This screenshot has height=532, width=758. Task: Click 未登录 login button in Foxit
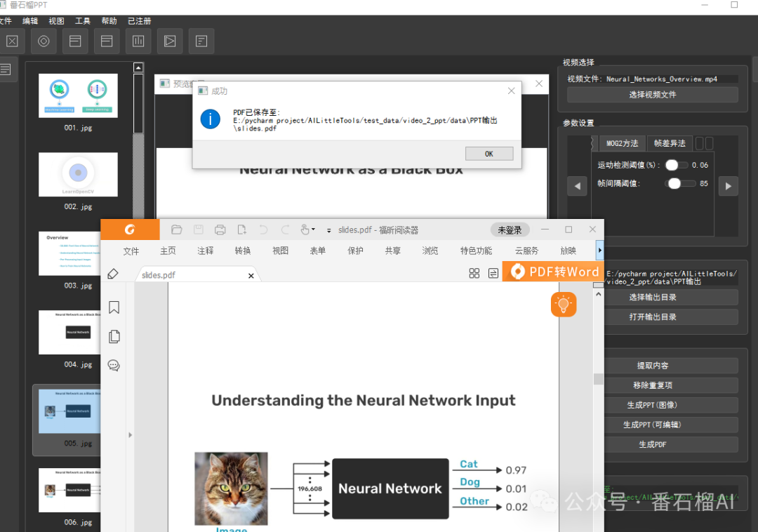[510, 230]
